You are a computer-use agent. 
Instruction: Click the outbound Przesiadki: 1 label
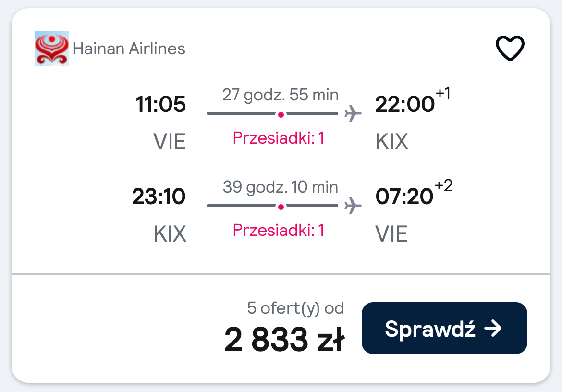click(x=279, y=138)
